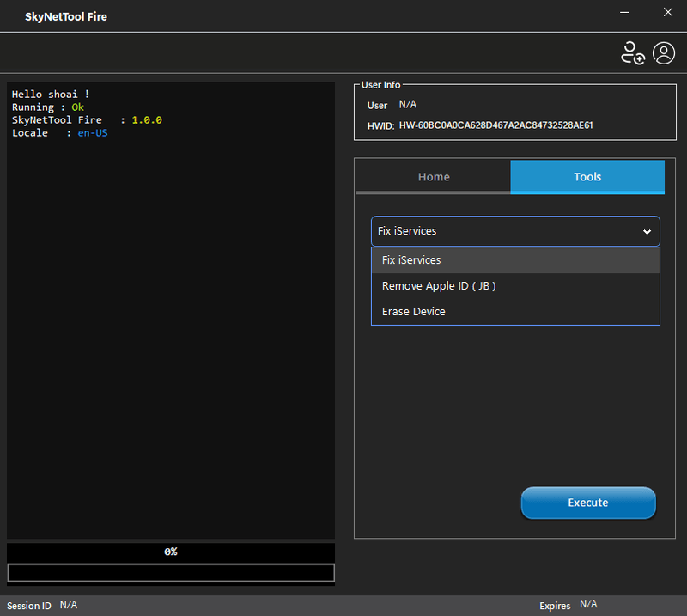The image size is (687, 616).
Task: Close the SkyNetTool Fire window
Action: [x=667, y=13]
